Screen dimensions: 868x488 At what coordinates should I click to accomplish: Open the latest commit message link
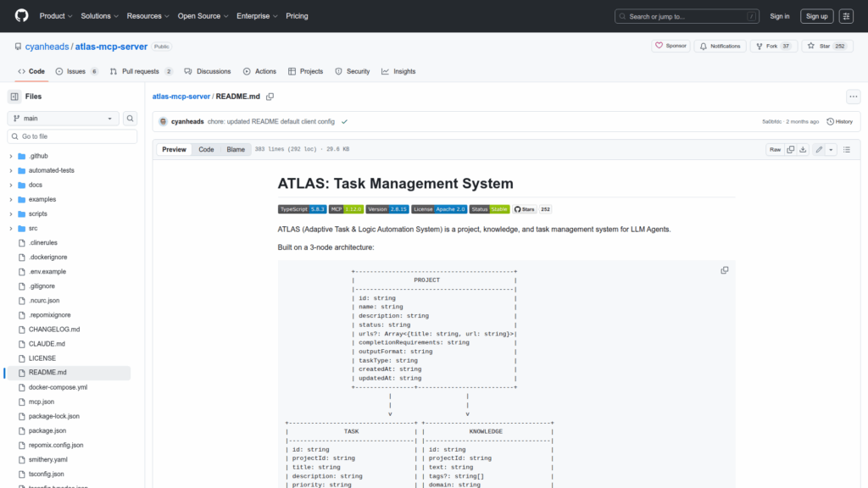tap(270, 122)
